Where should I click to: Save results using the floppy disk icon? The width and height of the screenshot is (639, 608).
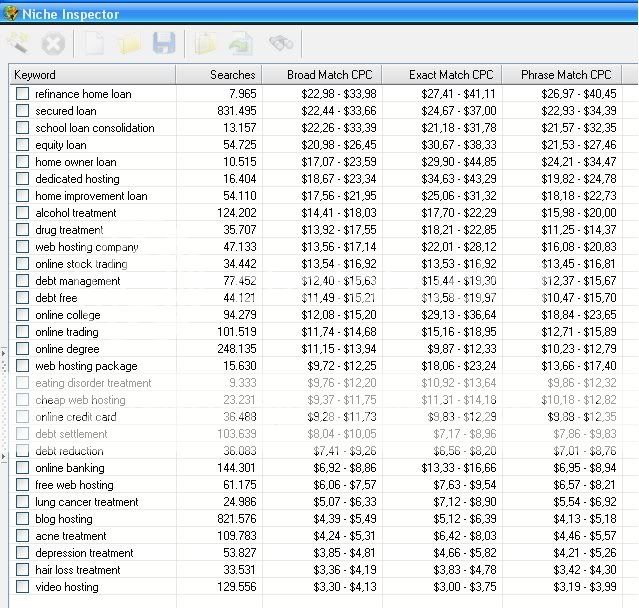[x=164, y=43]
